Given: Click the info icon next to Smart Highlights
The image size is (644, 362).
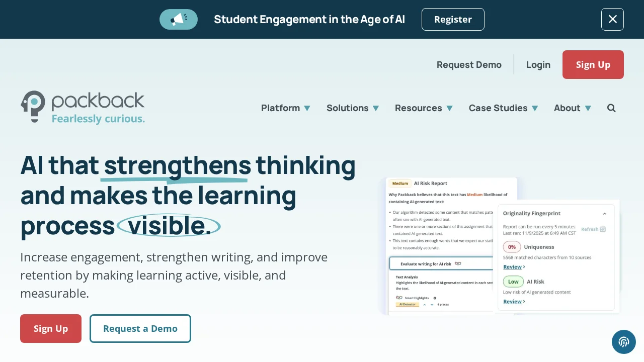Looking at the screenshot, I should pos(435,298).
